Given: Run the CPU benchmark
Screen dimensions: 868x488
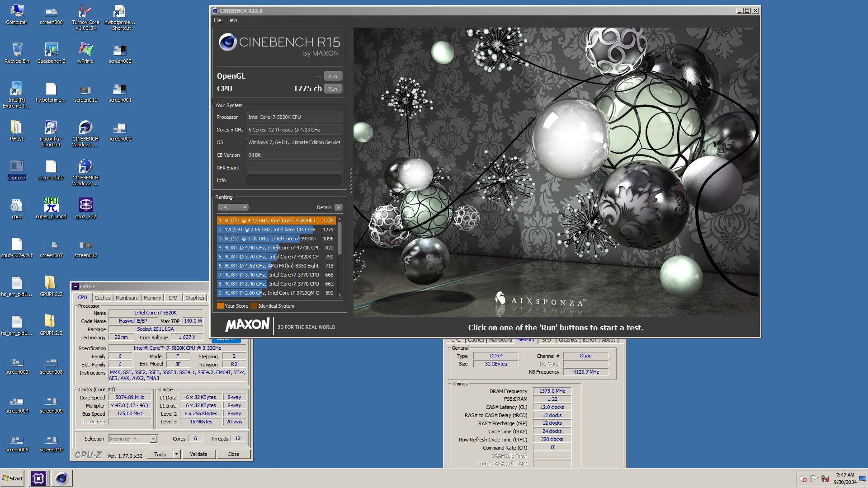Looking at the screenshot, I should (333, 89).
